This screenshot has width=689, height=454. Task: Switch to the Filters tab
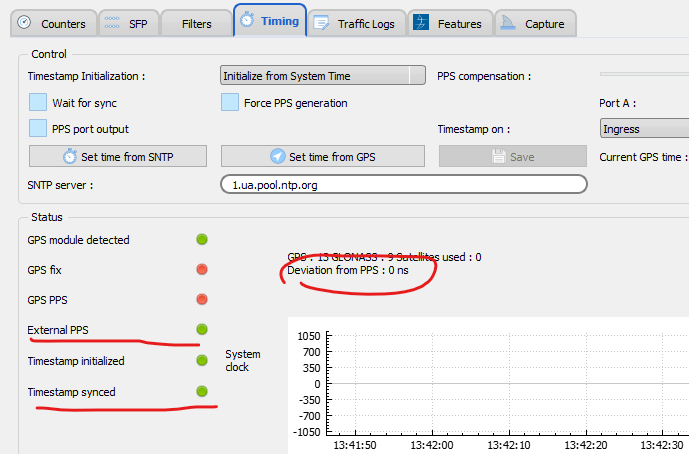[x=196, y=23]
